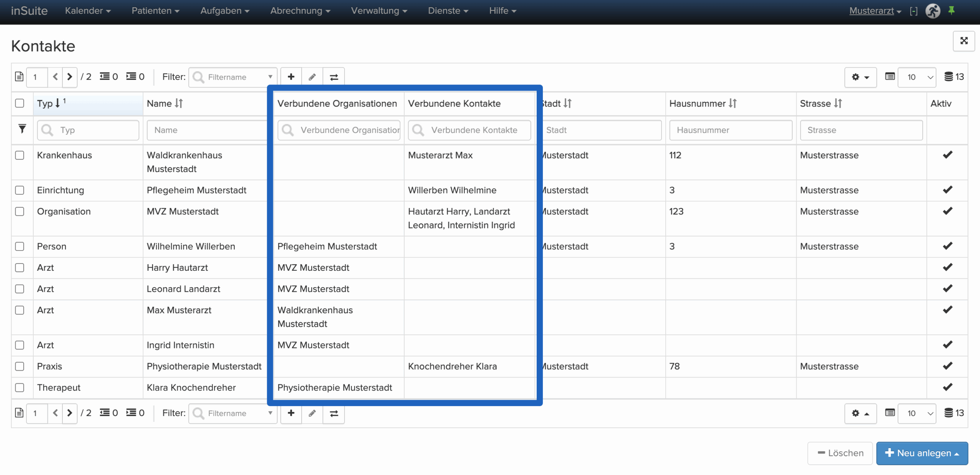Click the Löschen button
Image resolution: width=980 pixels, height=475 pixels.
840,453
